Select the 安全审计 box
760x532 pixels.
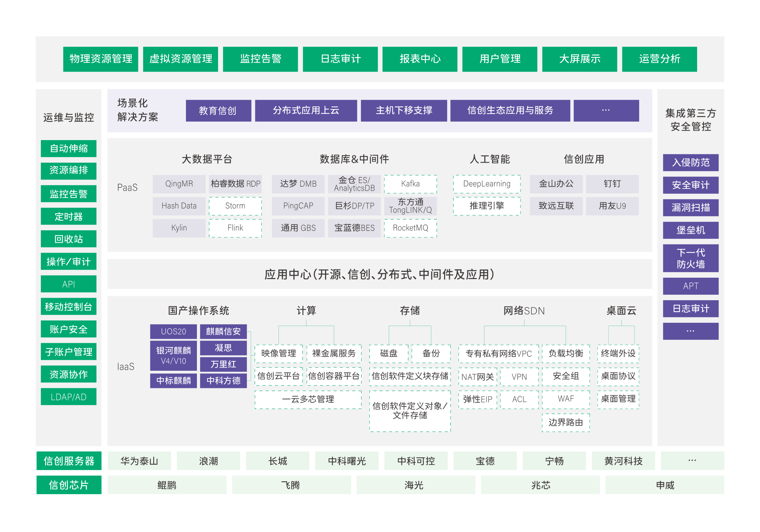tap(691, 185)
